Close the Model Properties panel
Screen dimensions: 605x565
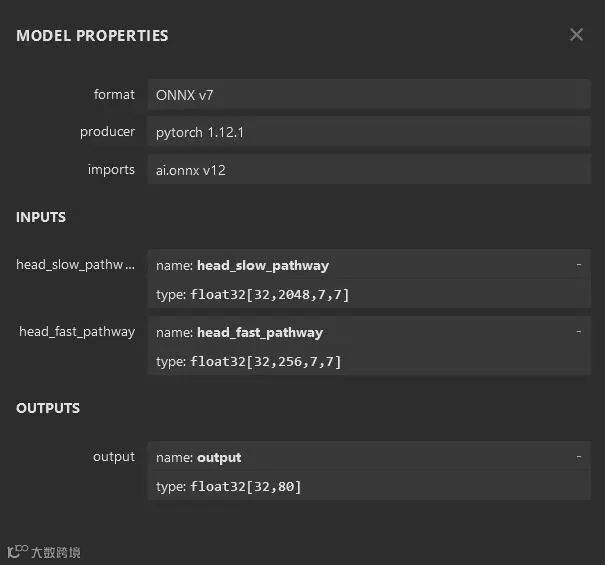576,35
